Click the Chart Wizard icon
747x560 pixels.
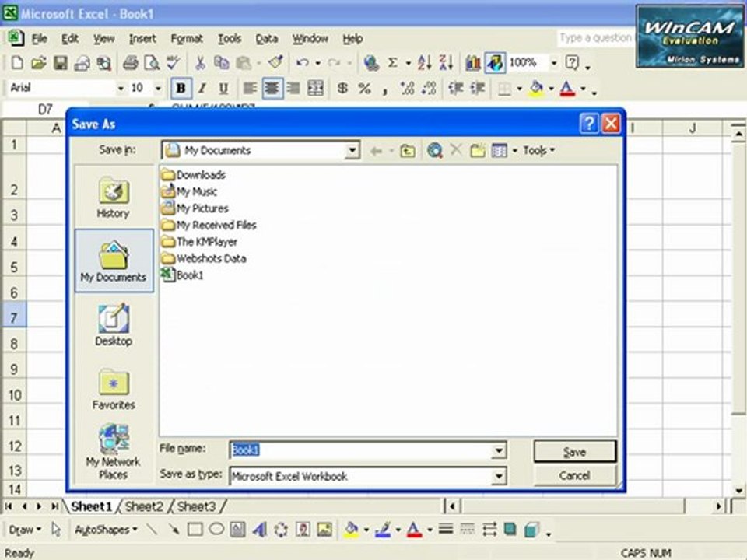[x=472, y=62]
